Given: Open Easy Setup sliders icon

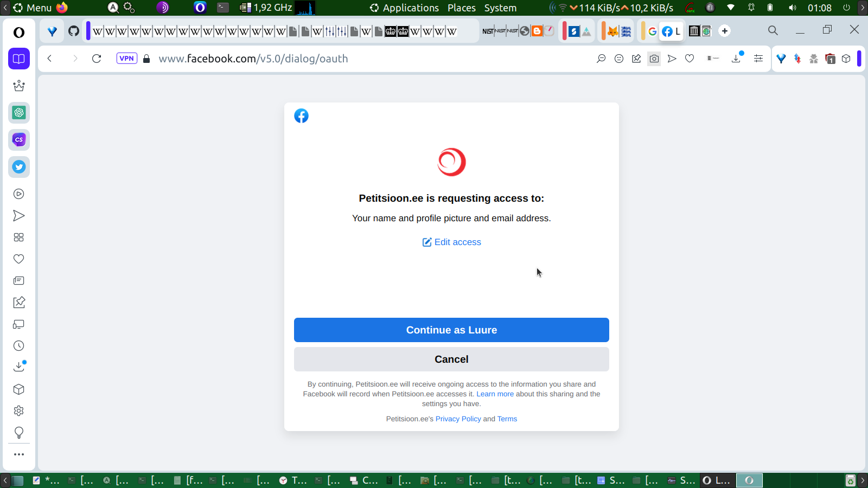Looking at the screenshot, I should 758,59.
